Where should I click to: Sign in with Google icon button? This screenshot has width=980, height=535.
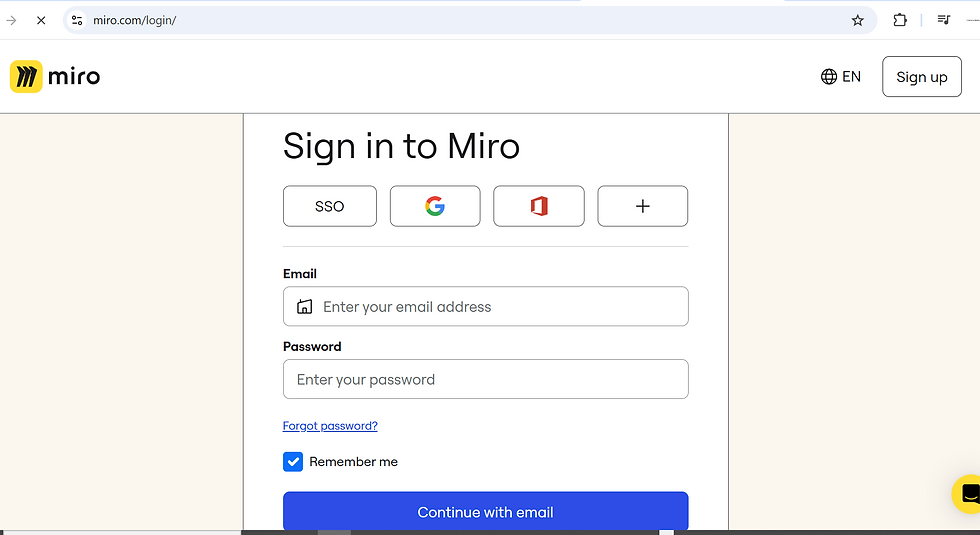coord(435,206)
